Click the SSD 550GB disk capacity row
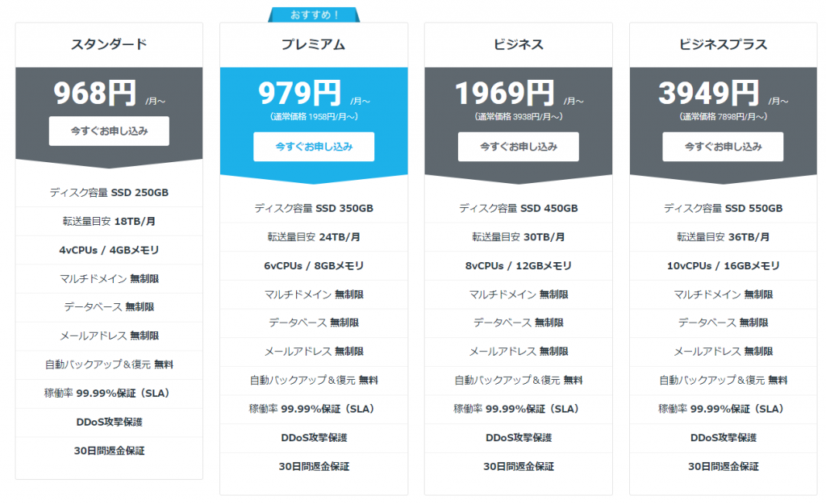This screenshot has width=826, height=504. tap(723, 208)
